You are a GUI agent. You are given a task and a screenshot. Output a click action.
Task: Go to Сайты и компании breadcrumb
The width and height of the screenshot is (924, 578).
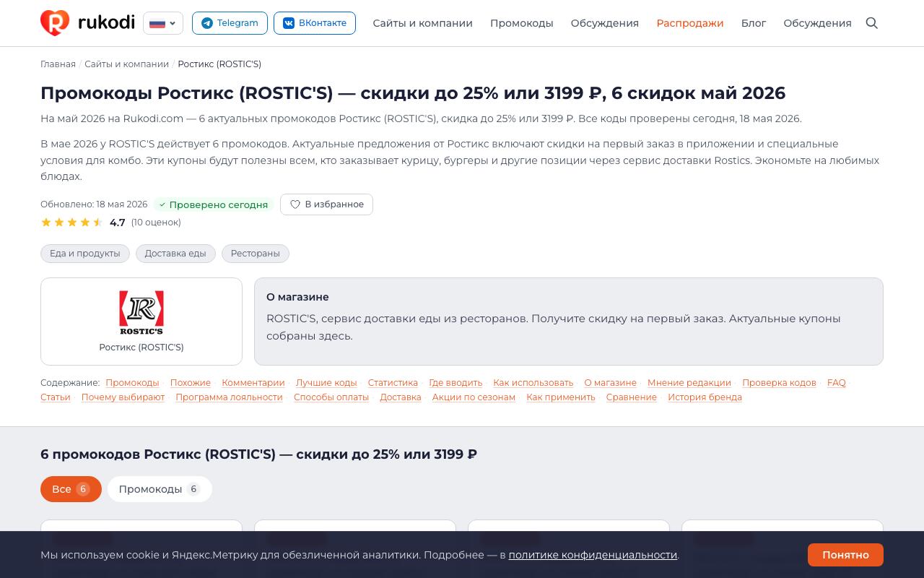[x=126, y=64]
